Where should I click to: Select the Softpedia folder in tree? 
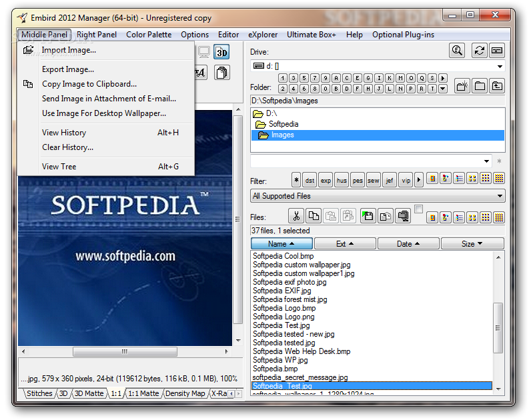284,124
